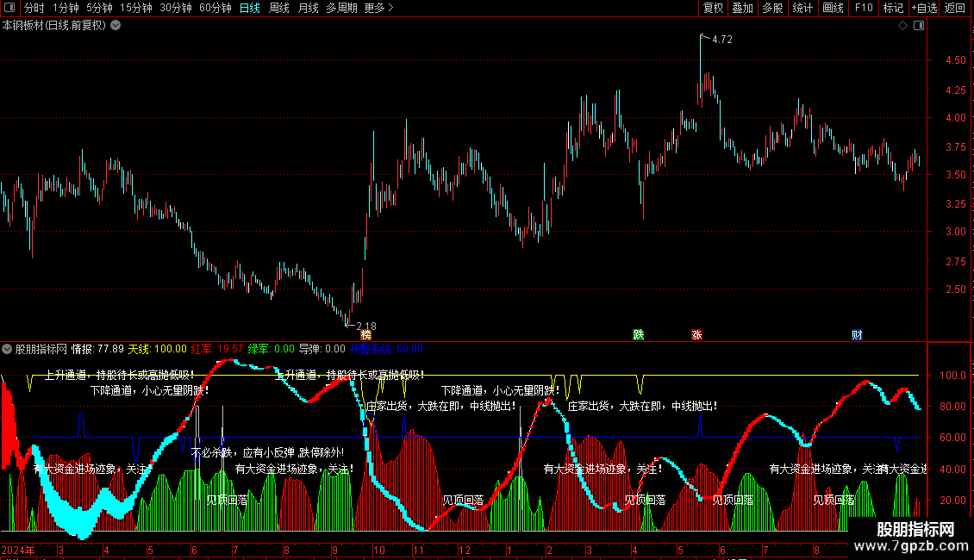
Task: Activate the 画线 drawing tool button
Action: pos(833,8)
